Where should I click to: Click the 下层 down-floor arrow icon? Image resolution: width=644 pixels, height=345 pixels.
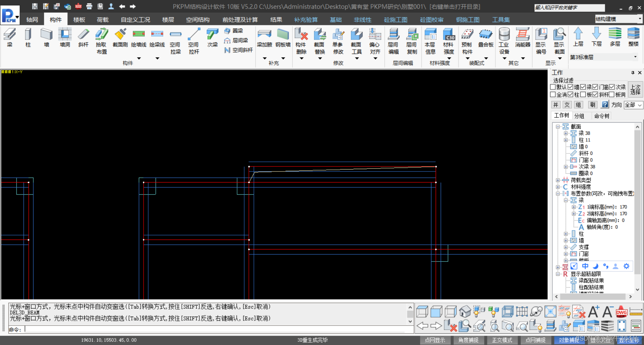click(x=596, y=37)
